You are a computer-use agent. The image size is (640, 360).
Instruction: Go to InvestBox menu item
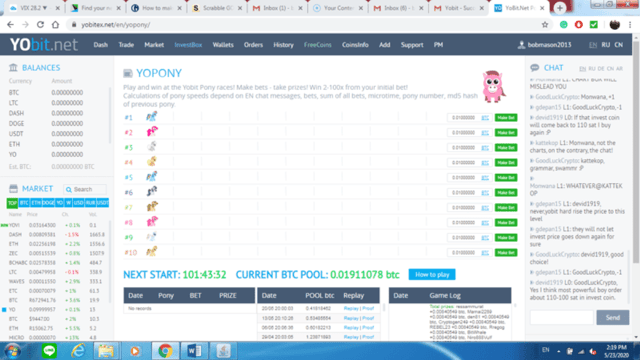click(x=188, y=45)
